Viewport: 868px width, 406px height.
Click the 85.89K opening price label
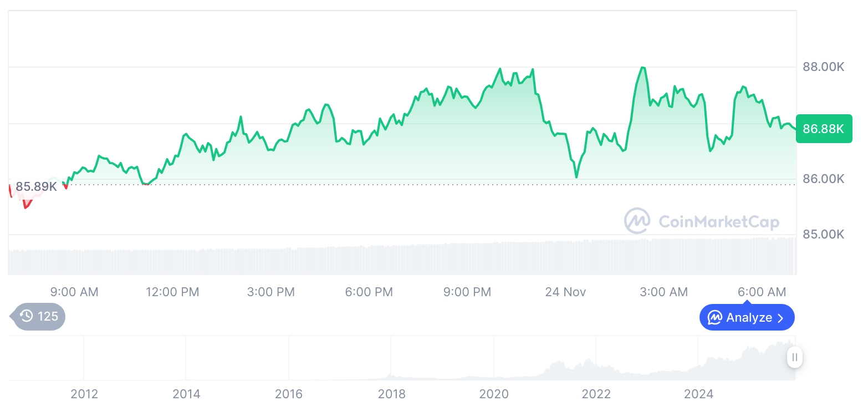(x=36, y=186)
